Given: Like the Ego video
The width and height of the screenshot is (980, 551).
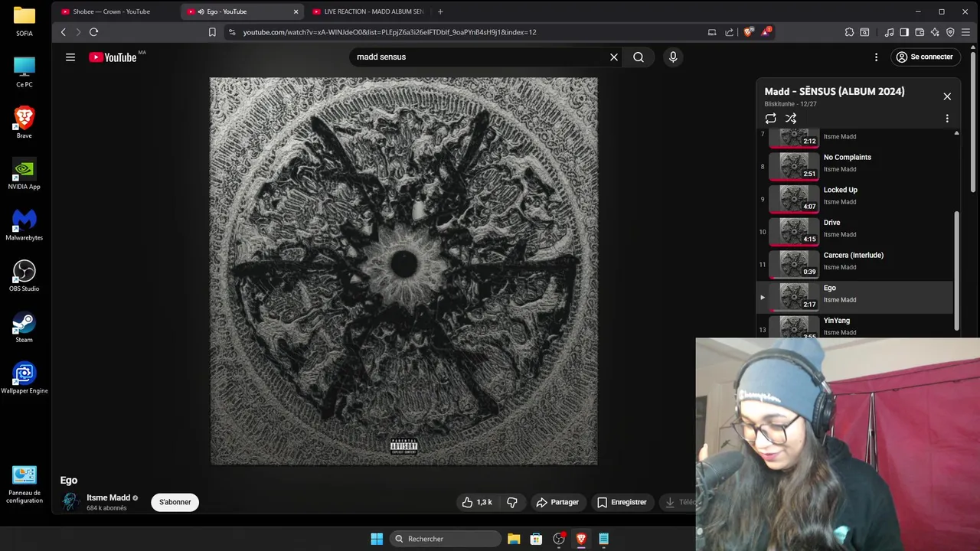Looking at the screenshot, I should point(477,502).
